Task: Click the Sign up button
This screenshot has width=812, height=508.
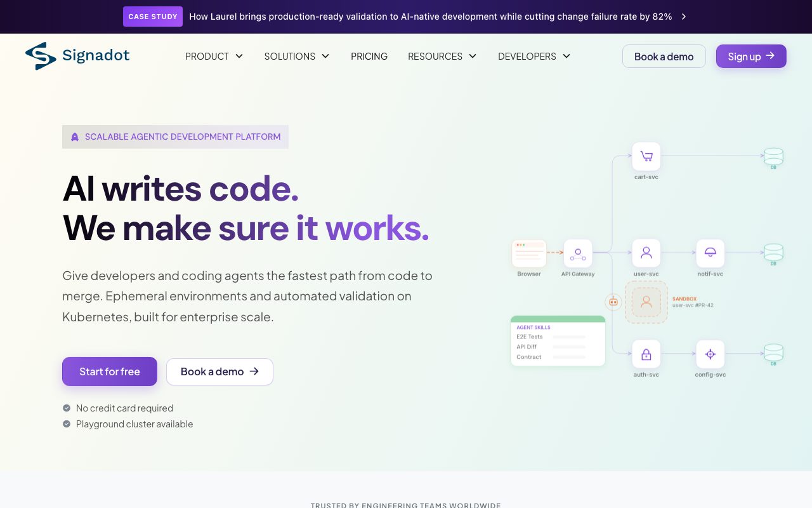Action: [x=751, y=56]
